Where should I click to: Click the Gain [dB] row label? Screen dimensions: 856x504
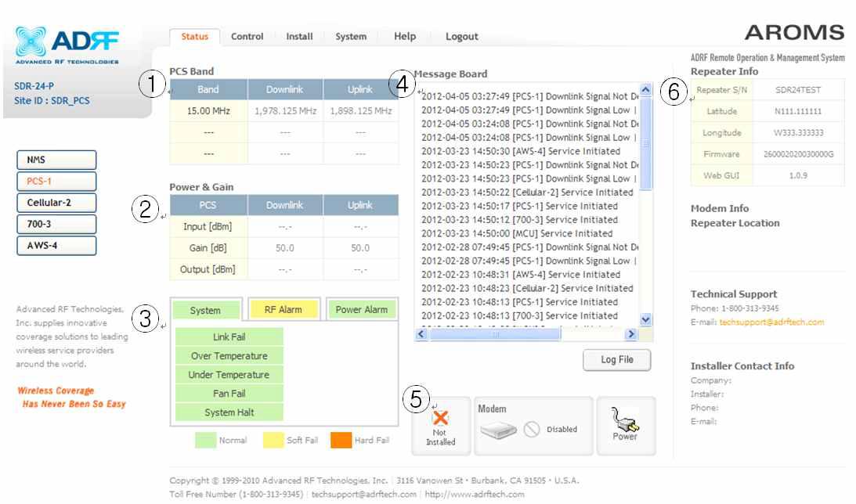(x=208, y=247)
